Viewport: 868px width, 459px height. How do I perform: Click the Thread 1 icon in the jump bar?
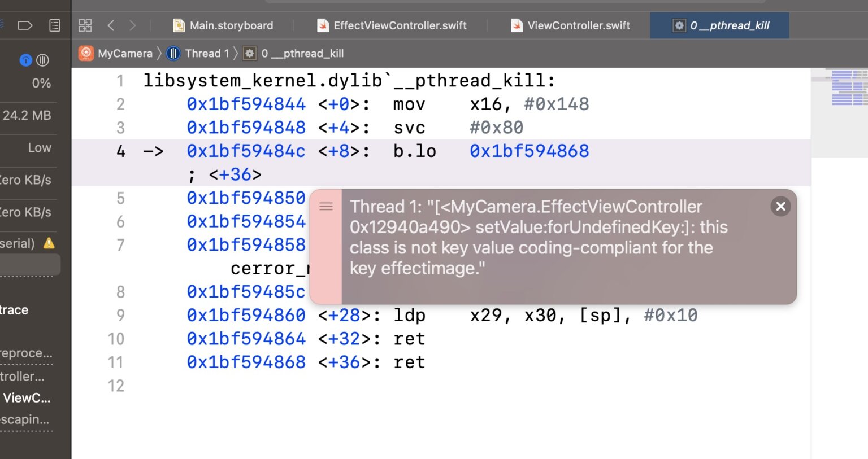(172, 53)
